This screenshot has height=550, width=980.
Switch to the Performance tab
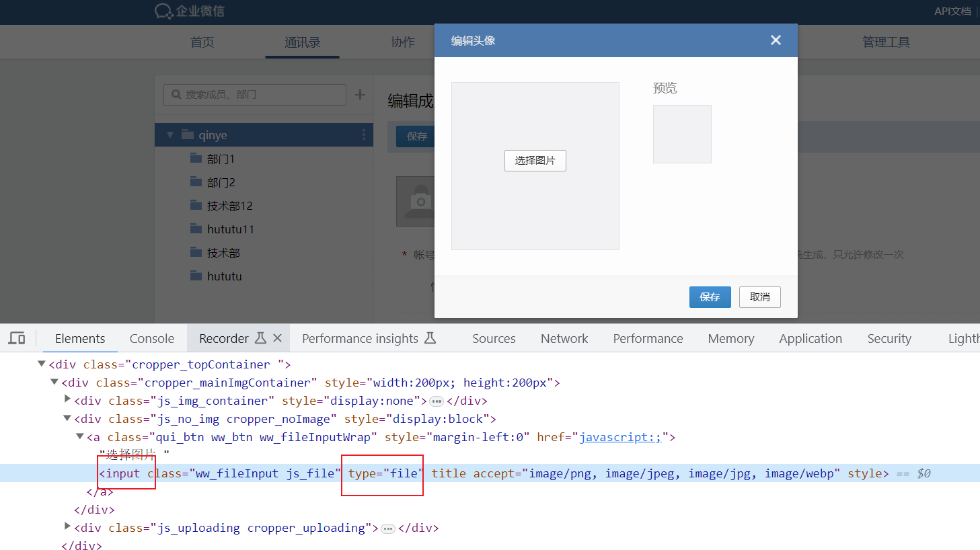648,339
